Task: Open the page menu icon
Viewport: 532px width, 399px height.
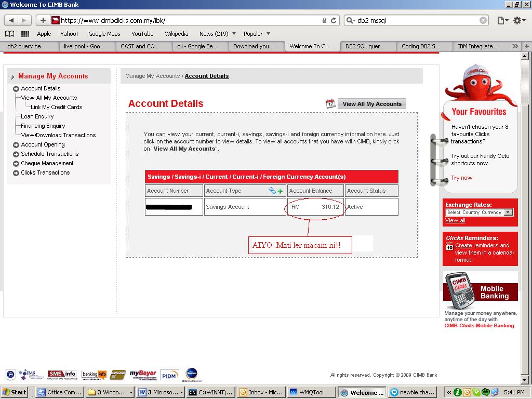Action: pos(502,20)
